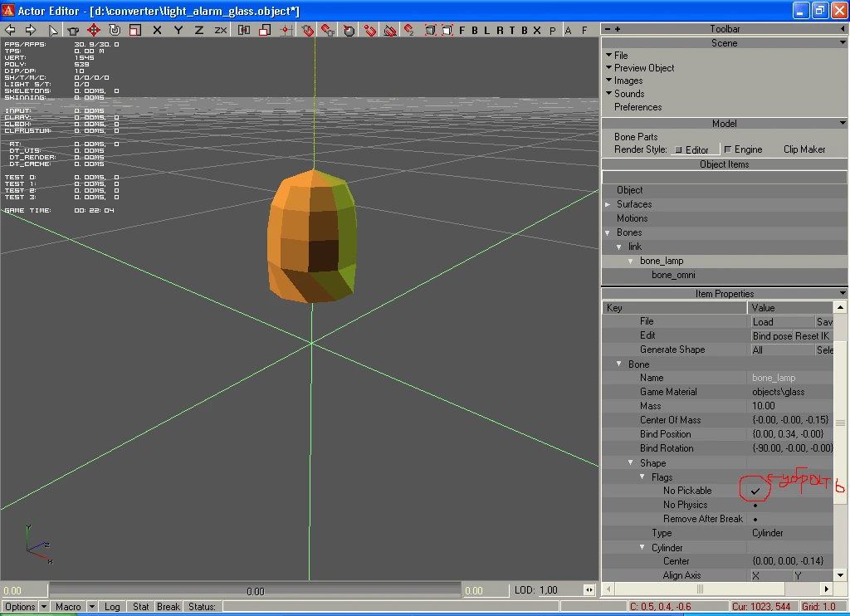Viewport: 850px width, 616px height.
Task: Activate the Scale tool
Action: coord(134,30)
